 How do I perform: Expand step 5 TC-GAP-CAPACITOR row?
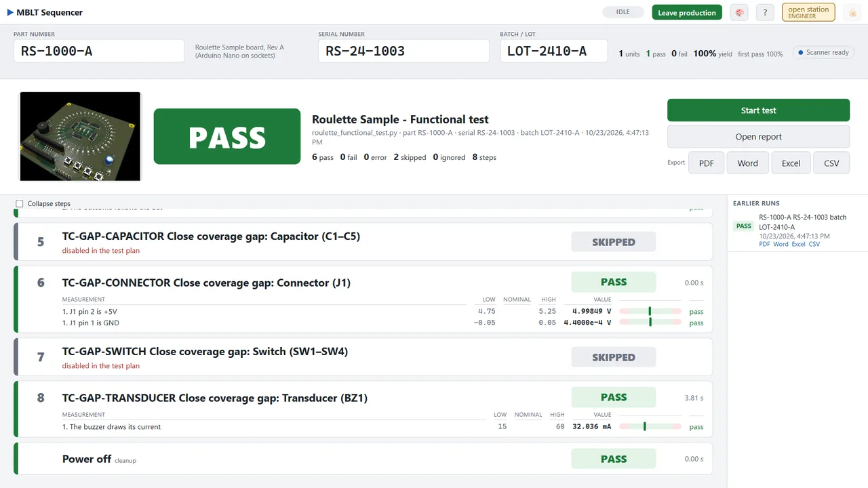pos(363,242)
